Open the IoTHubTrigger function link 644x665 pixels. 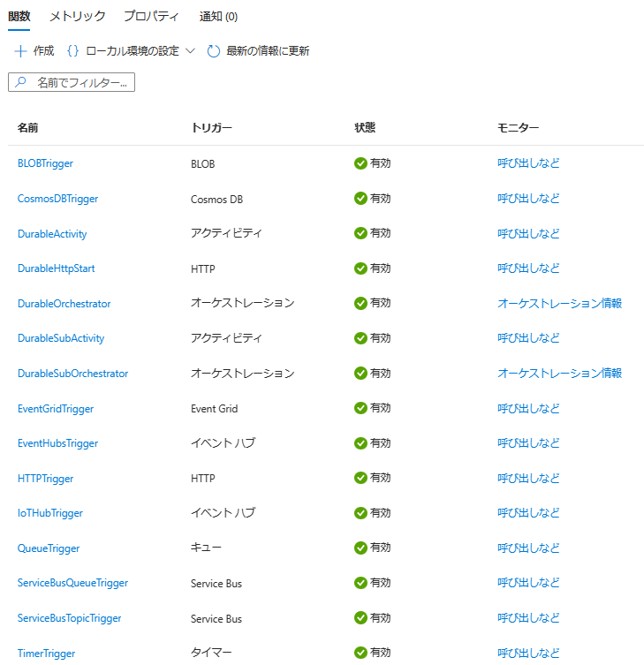pyautogui.click(x=50, y=513)
